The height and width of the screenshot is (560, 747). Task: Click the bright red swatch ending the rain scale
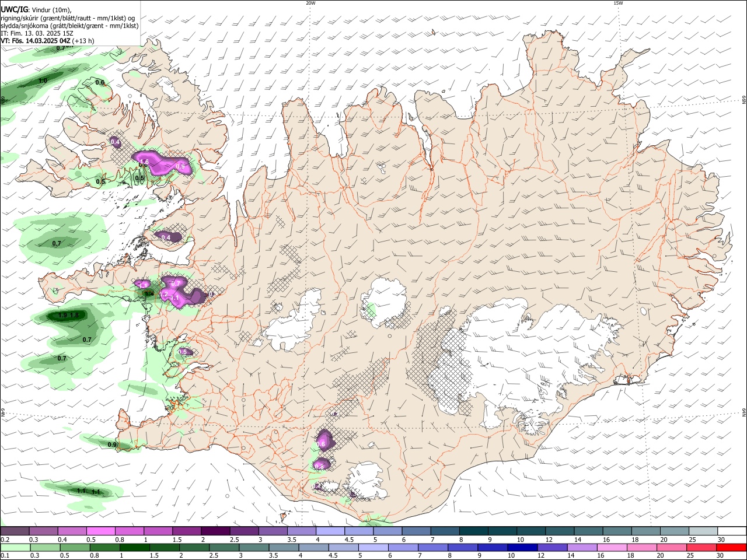pos(732,548)
